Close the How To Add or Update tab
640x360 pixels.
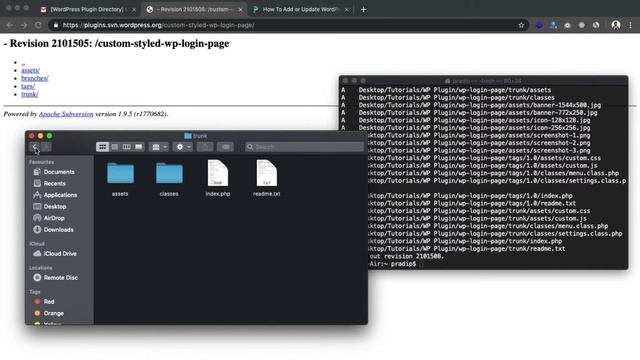coord(347,9)
